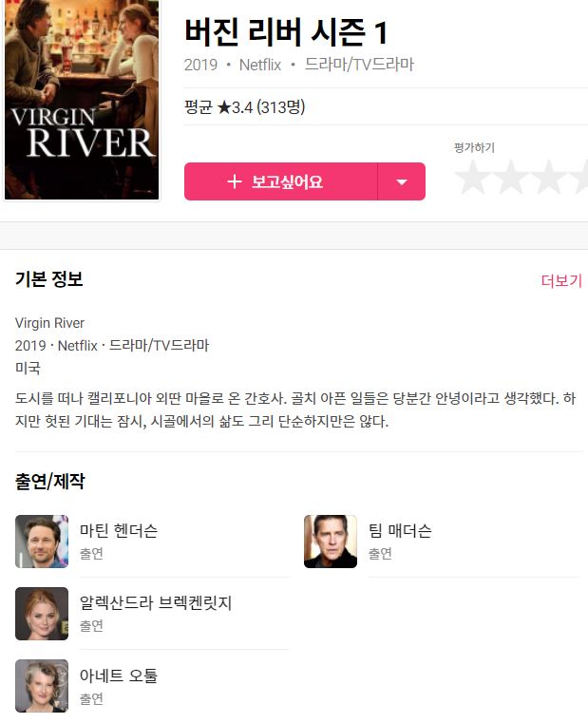Screen dimensions: 588x723
Task: Open 더보기 link in 기본 정보
Action: point(561,280)
